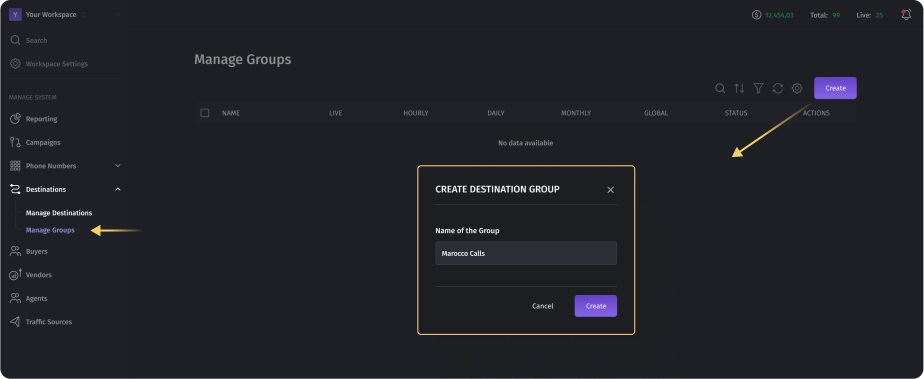This screenshot has height=379, width=924.
Task: Click the Reporting pie chart icon
Action: [15, 119]
